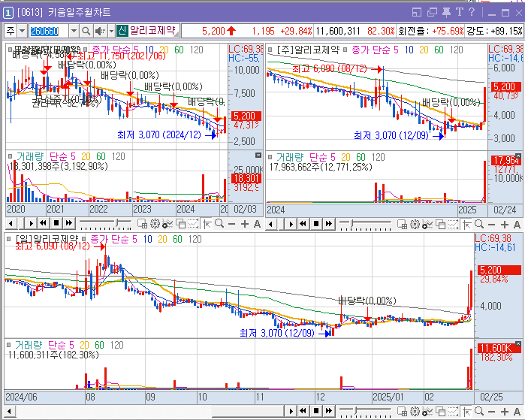Click the daily chart horizontal scrollbar thumb

click(x=248, y=411)
